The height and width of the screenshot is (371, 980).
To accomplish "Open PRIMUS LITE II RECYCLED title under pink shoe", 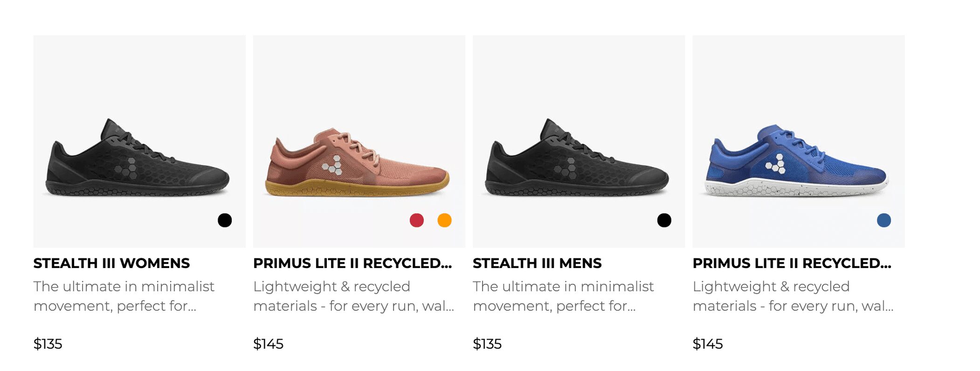I will tap(352, 263).
